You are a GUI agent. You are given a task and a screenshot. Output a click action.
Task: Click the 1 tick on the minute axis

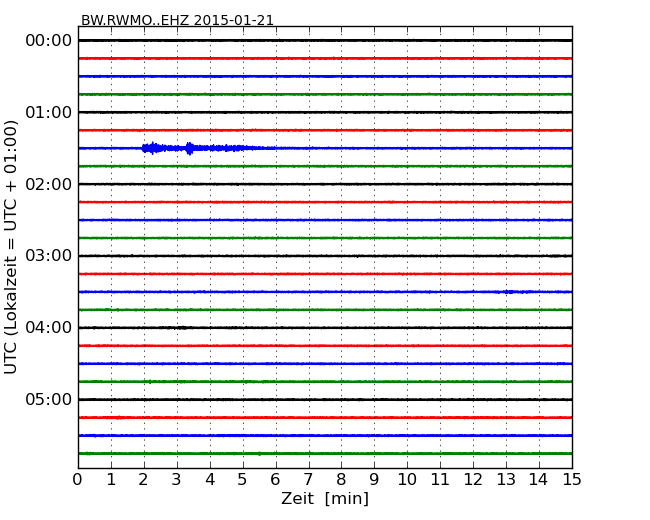coord(111,479)
